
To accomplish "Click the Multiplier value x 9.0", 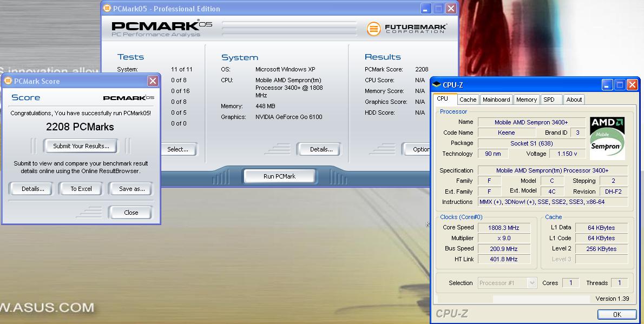I will coord(504,238).
